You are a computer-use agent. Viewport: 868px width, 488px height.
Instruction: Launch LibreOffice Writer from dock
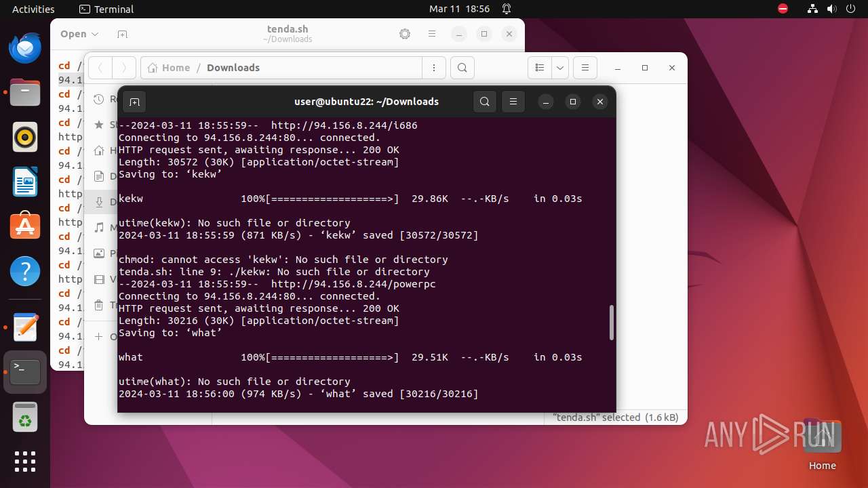point(25,182)
